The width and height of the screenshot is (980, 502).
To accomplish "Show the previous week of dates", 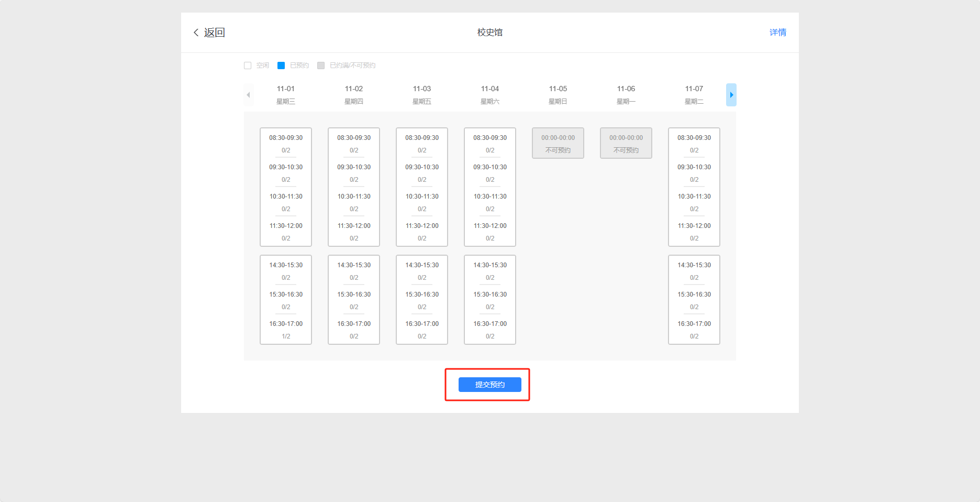I will 249,95.
